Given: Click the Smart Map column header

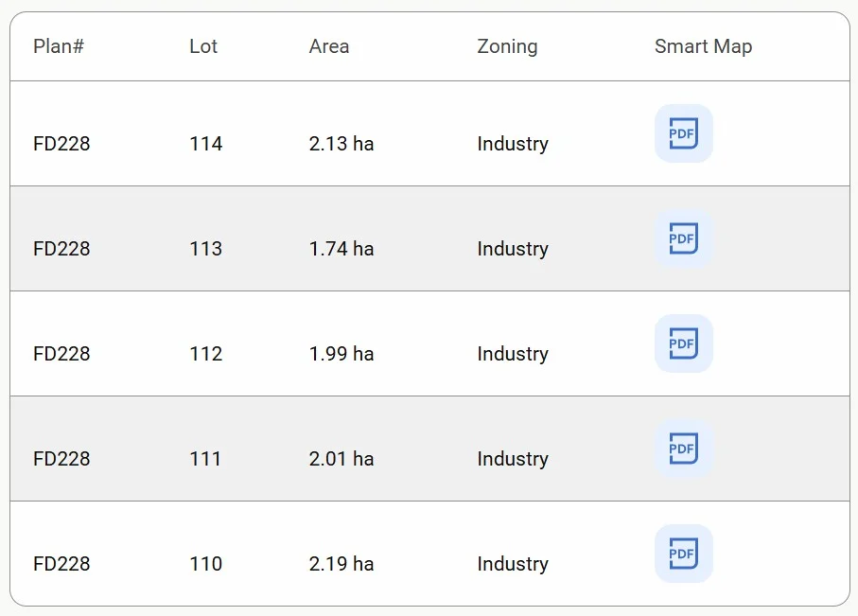Looking at the screenshot, I should click(703, 46).
